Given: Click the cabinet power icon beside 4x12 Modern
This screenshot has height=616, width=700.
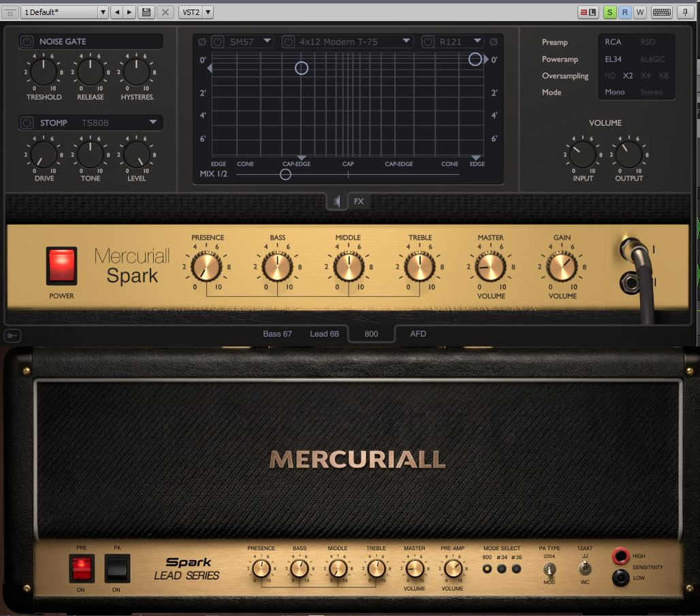Looking at the screenshot, I should (289, 42).
